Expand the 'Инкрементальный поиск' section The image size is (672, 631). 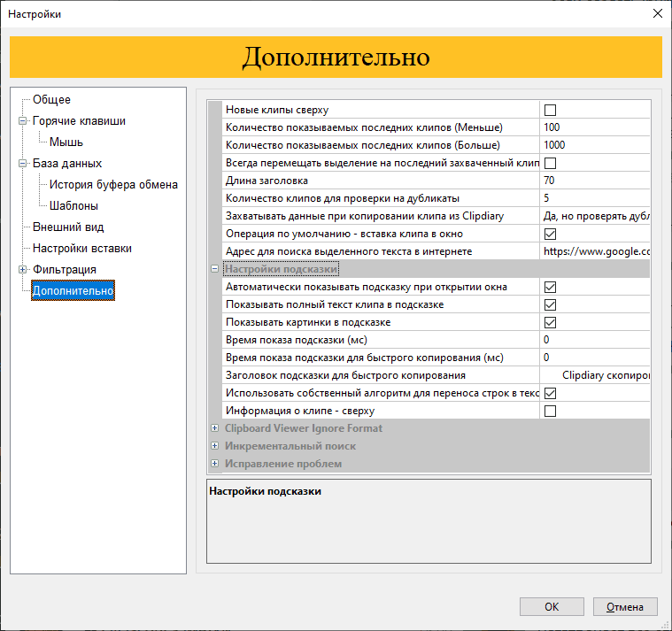tap(214, 446)
